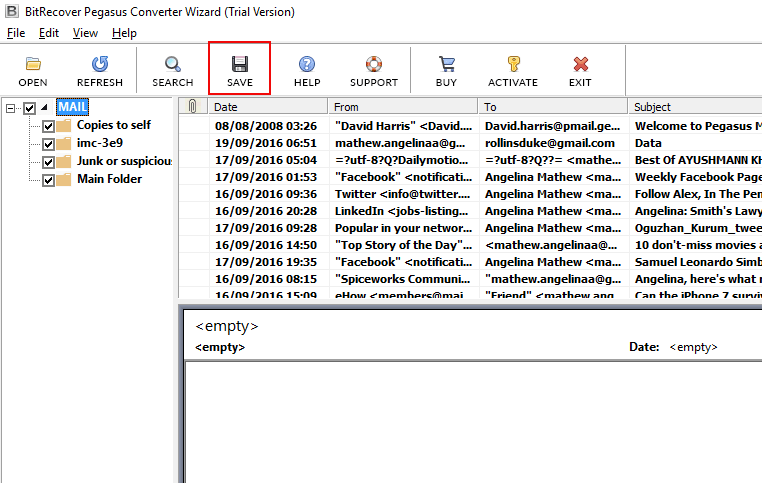Screen dimensions: 762x483
Task: Select the Twitter <info@twitter email row
Action: [470, 194]
